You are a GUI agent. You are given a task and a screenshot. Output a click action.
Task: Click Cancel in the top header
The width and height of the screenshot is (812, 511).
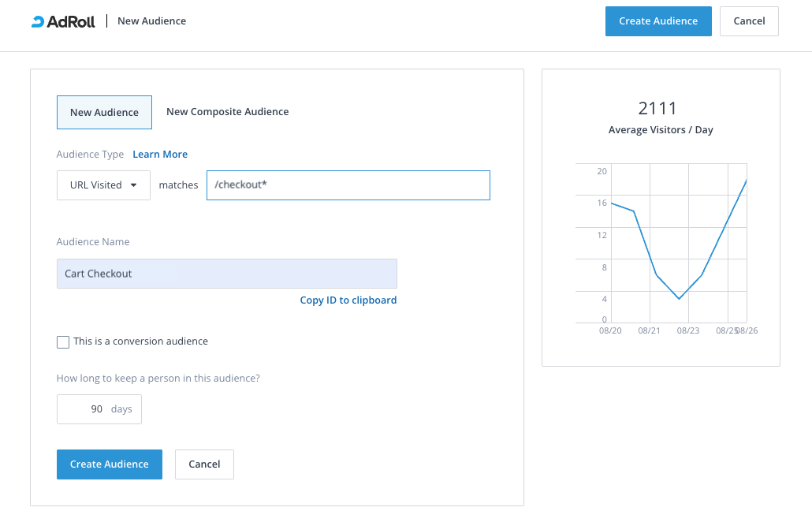point(748,21)
